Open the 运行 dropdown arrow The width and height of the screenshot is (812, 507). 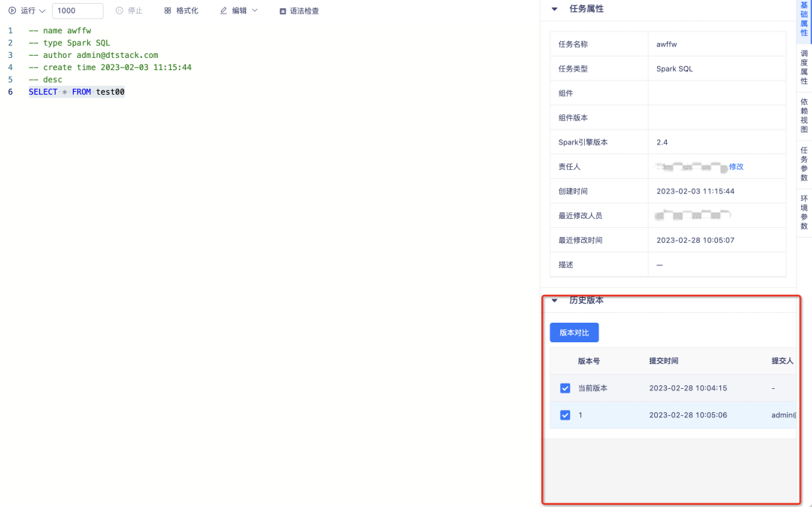(x=41, y=11)
